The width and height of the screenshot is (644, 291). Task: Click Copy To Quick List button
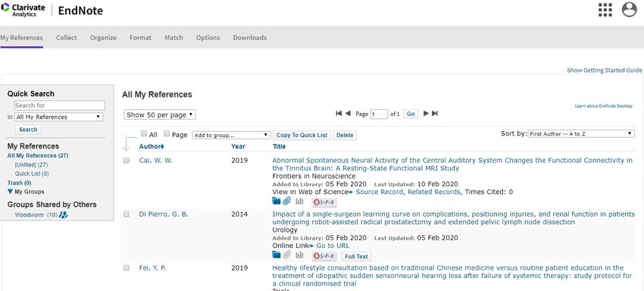coord(302,135)
